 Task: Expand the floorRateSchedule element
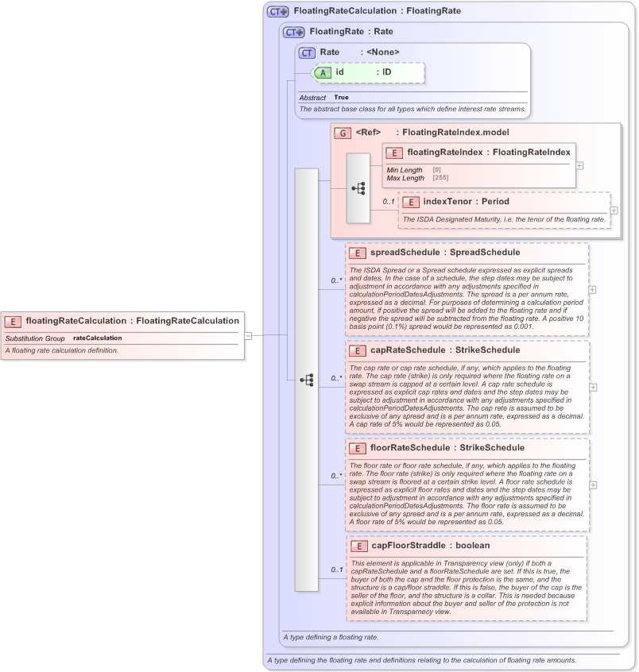coord(593,485)
